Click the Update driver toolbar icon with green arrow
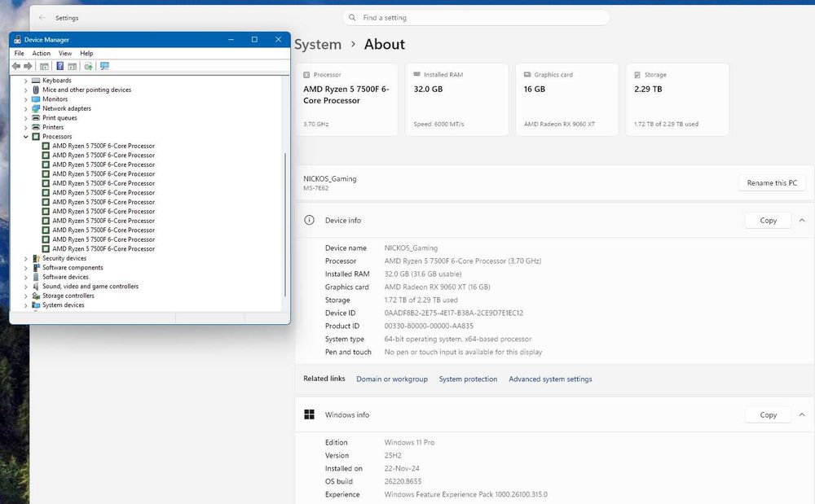Image resolution: width=815 pixels, height=504 pixels. tap(88, 66)
